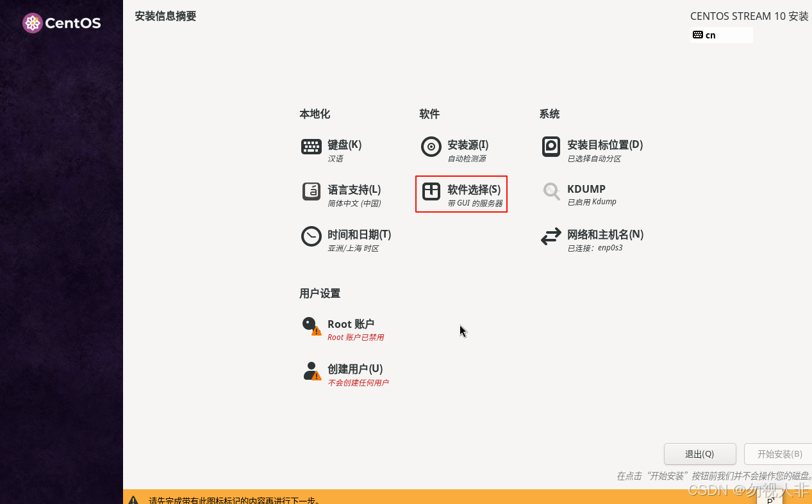Click the Root account key icon
812x504 pixels.
pyautogui.click(x=311, y=326)
